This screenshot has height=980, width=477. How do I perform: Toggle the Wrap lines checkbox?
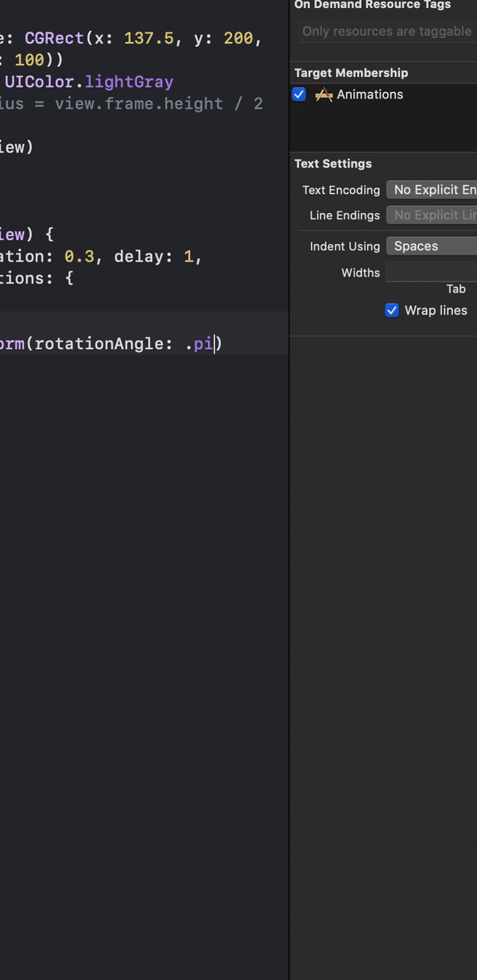pos(391,311)
